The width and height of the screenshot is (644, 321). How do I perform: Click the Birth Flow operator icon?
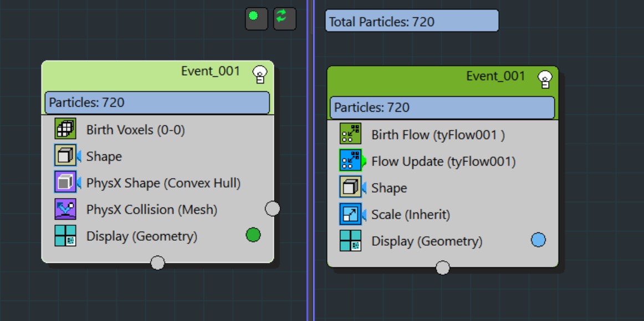coord(350,134)
